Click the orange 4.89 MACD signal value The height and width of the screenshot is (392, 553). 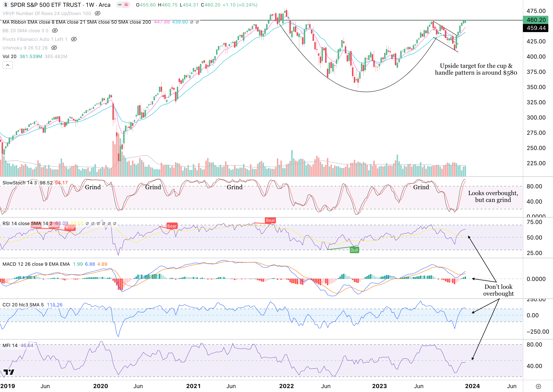pyautogui.click(x=102, y=264)
